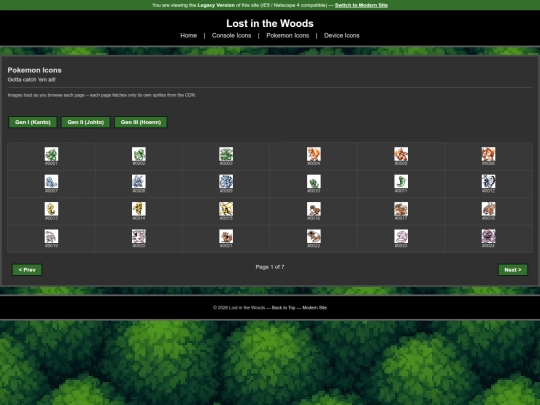Click Back to Top footer link
Screen dimensions: 540x405
283,308
